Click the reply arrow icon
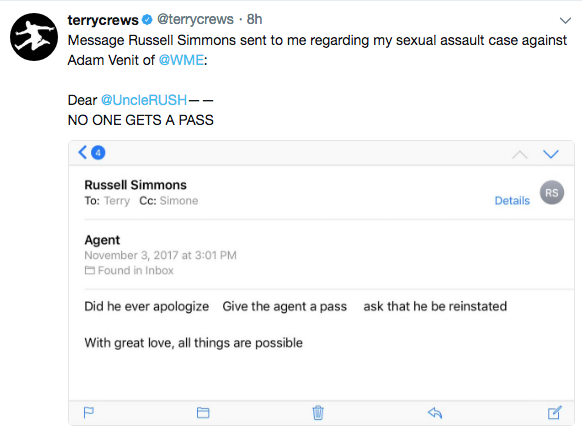This screenshot has height=430, width=582. tap(435, 413)
